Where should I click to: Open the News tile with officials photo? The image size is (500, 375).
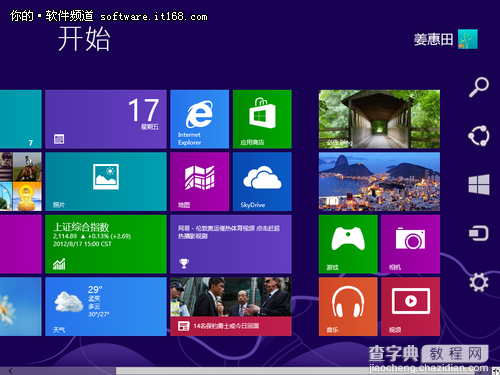click(231, 307)
